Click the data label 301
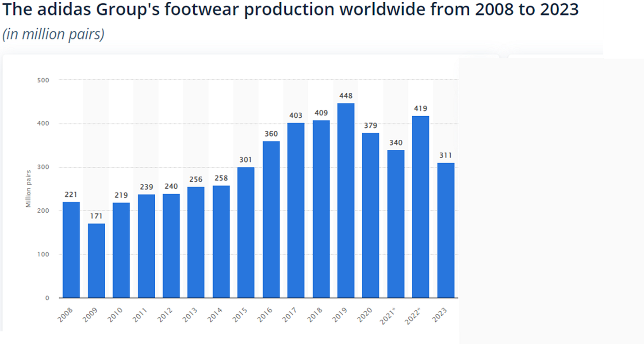 246,160
